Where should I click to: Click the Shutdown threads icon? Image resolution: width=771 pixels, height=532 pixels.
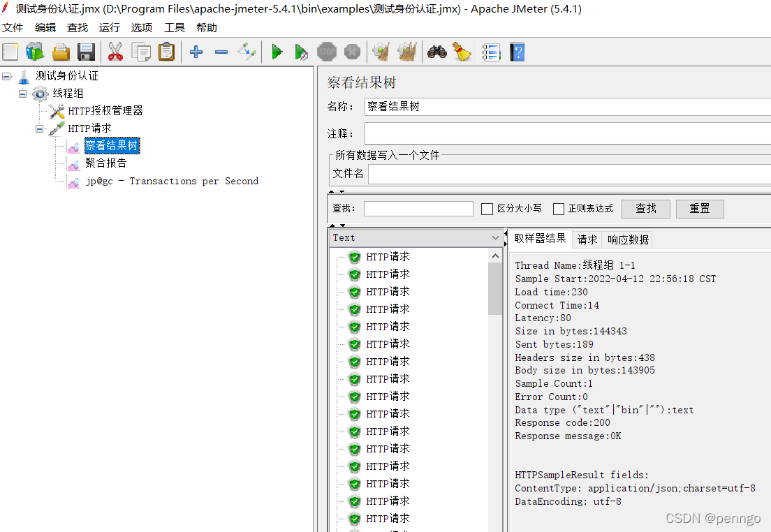(352, 52)
